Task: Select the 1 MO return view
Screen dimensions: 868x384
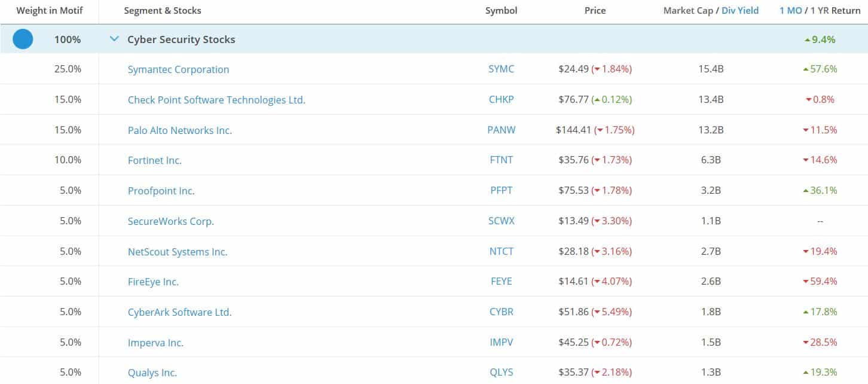Action: pos(790,11)
